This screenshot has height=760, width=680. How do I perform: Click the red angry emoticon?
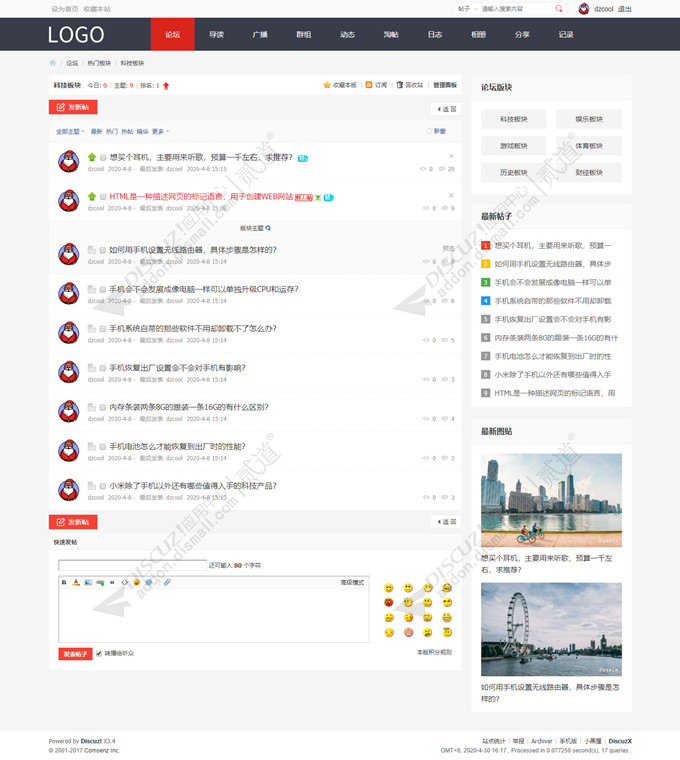pyautogui.click(x=389, y=602)
